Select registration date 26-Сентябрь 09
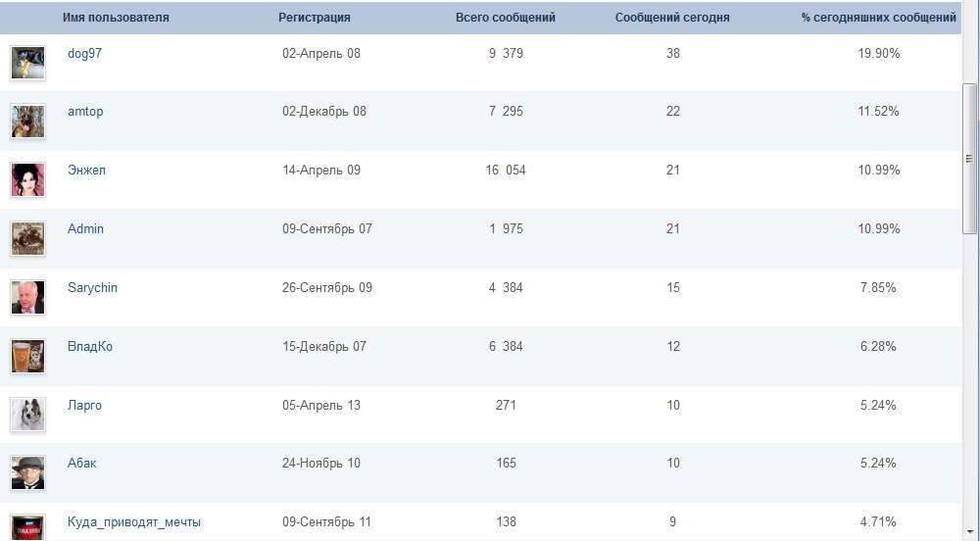The width and height of the screenshot is (980, 541). pos(327,287)
